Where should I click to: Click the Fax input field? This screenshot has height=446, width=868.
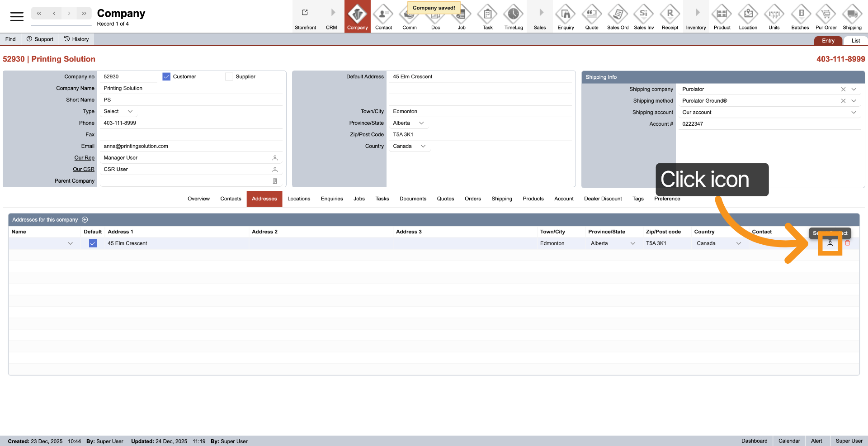[190, 135]
